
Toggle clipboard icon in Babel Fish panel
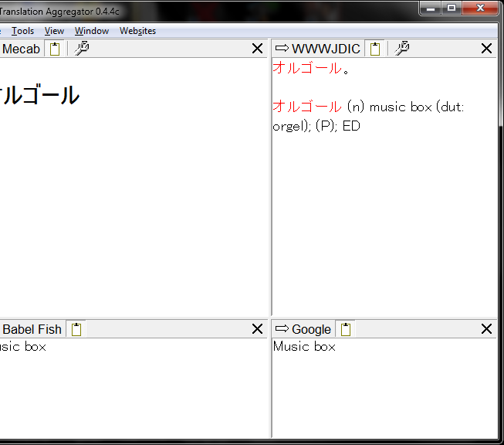[76, 329]
